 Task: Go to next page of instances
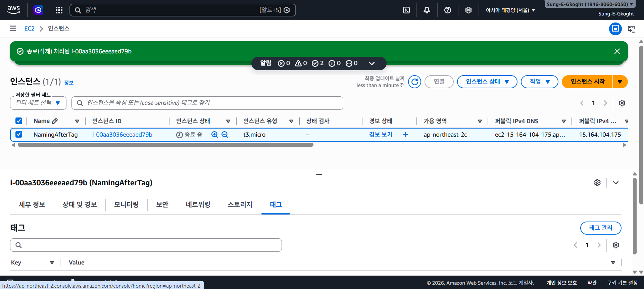click(605, 103)
